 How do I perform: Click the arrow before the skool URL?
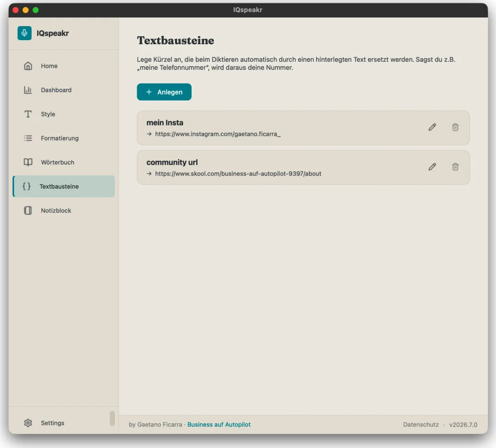[149, 174]
